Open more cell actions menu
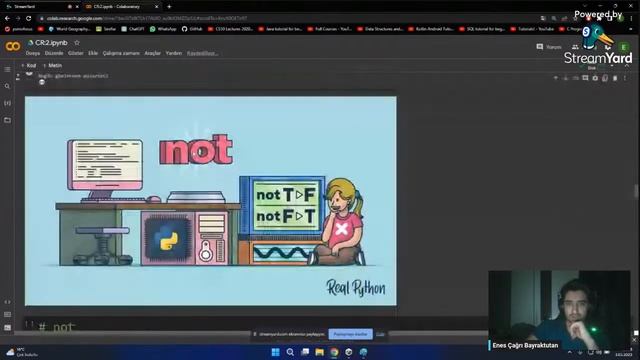The height and width of the screenshot is (360, 640). (624, 78)
